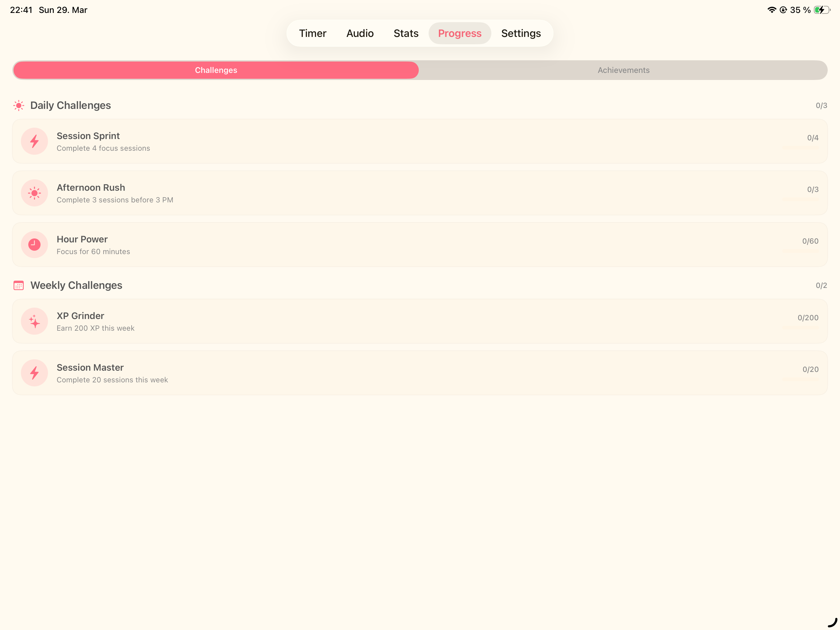Tap the 22:41 clock in status bar
Image resolution: width=840 pixels, height=630 pixels.
[x=21, y=10]
